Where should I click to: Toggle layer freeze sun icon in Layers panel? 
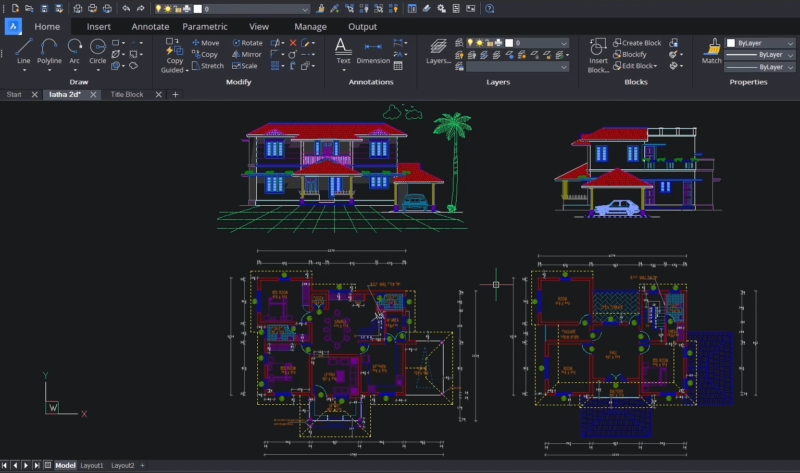click(481, 43)
